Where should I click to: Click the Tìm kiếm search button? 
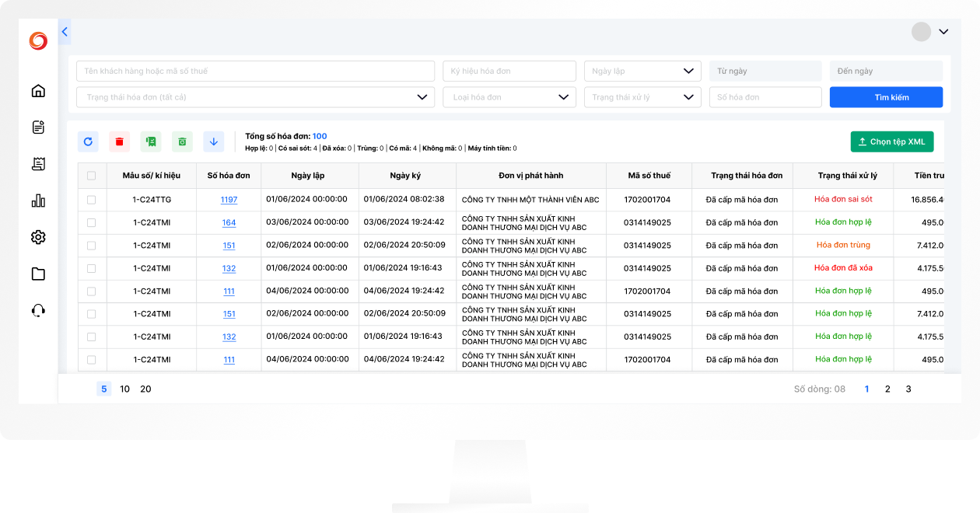click(x=886, y=97)
